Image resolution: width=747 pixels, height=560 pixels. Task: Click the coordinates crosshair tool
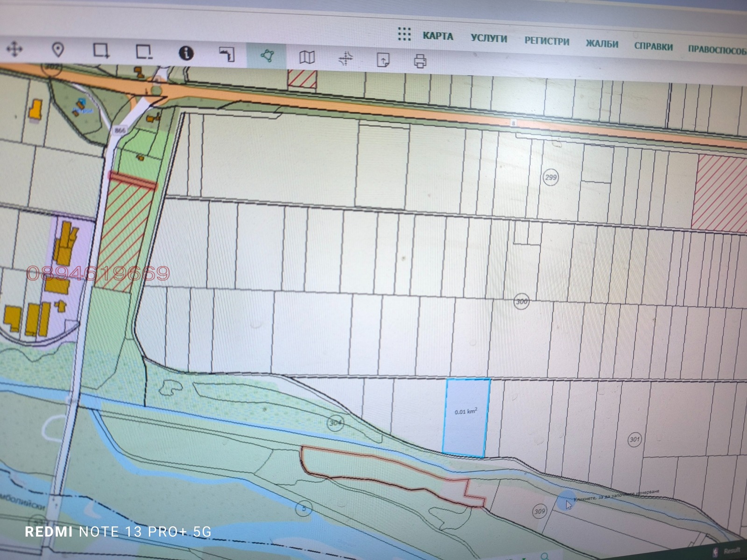pos(345,59)
